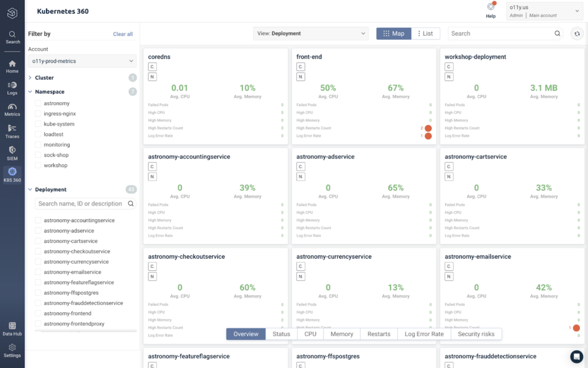Go to Home in the sidebar
Screen dimensions: 588x368
[x=13, y=67]
